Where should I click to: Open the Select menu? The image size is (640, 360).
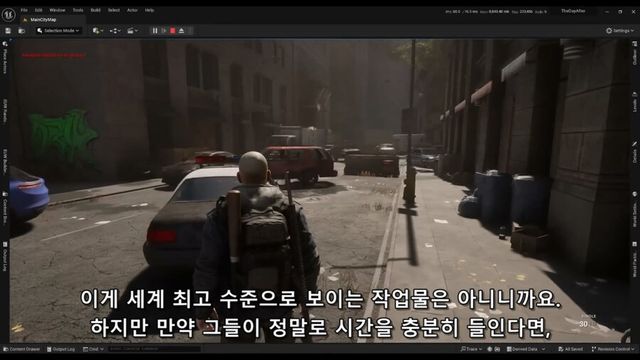[x=114, y=10]
